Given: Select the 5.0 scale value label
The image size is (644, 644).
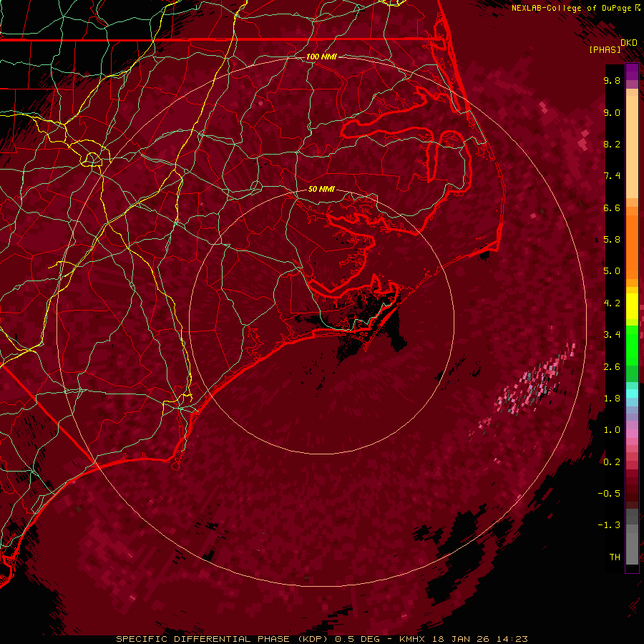Looking at the screenshot, I should click(x=612, y=271).
